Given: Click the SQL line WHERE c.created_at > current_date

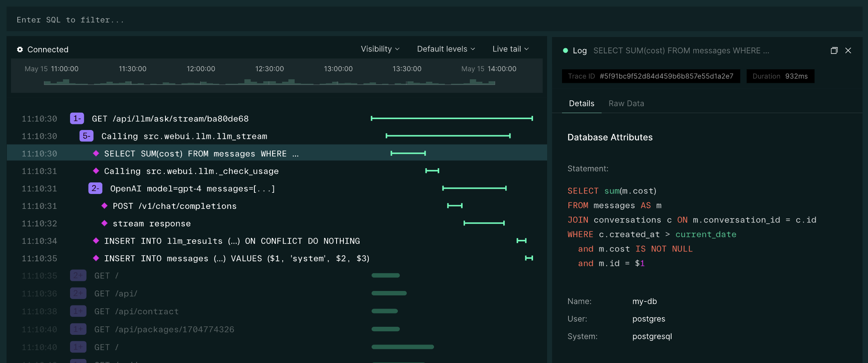Looking at the screenshot, I should click(x=652, y=234).
